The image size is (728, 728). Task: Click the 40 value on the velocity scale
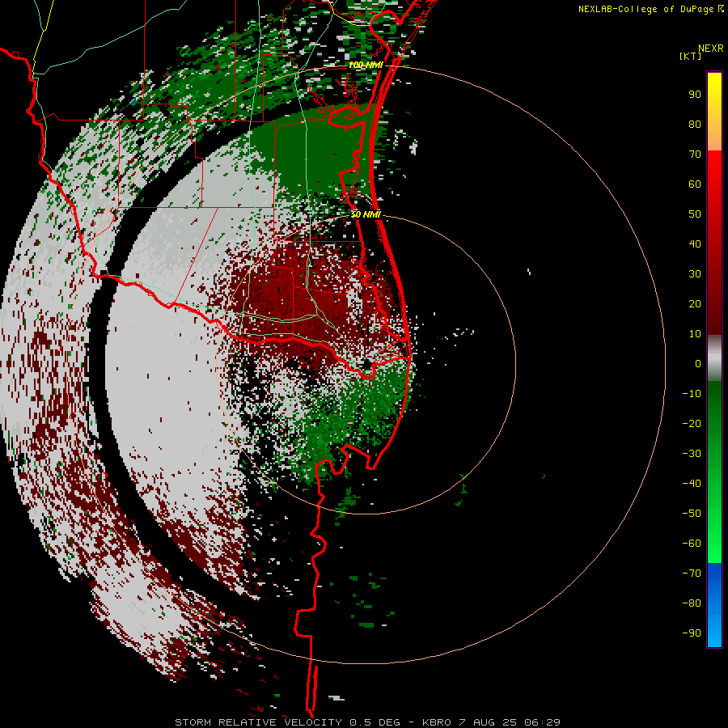click(x=695, y=244)
